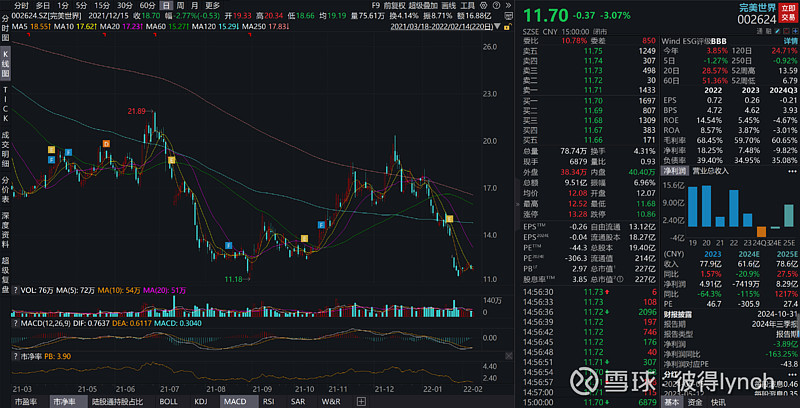Click the MA5 18.55 value
The image size is (800, 408).
coord(31,26)
